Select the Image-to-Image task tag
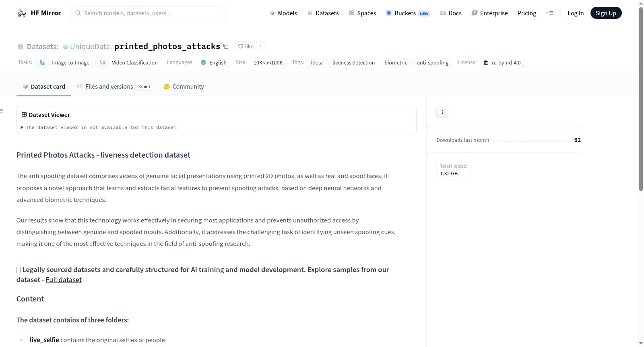 point(64,62)
